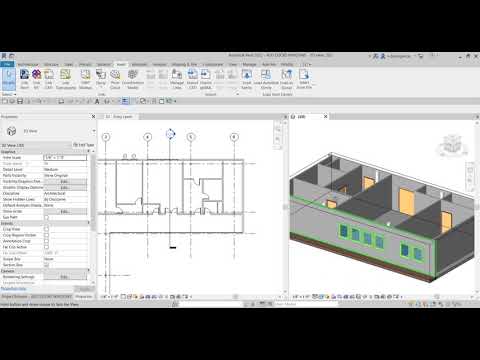The width and height of the screenshot is (480, 360).
Task: Click the Edit Type button
Action: [x=83, y=145]
